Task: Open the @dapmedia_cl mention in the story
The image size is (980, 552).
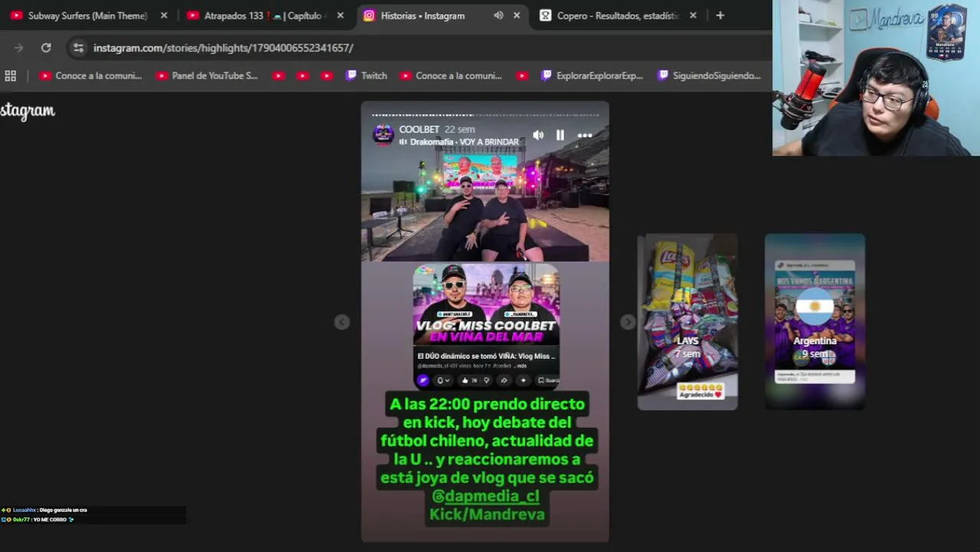Action: [x=485, y=496]
